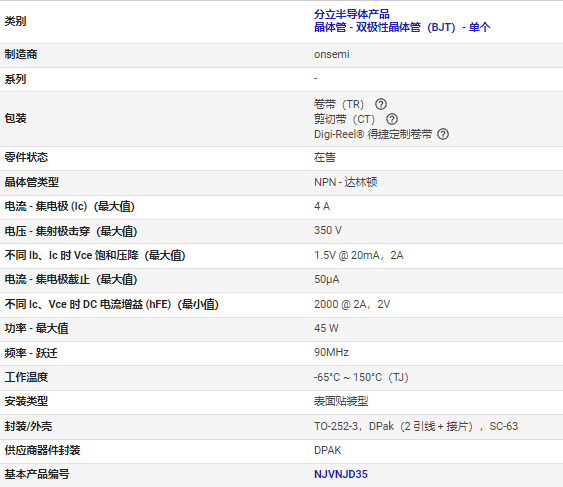Click the transistor type NPN - 达林顿
Image resolution: width=563 pixels, height=487 pixels.
click(x=345, y=182)
